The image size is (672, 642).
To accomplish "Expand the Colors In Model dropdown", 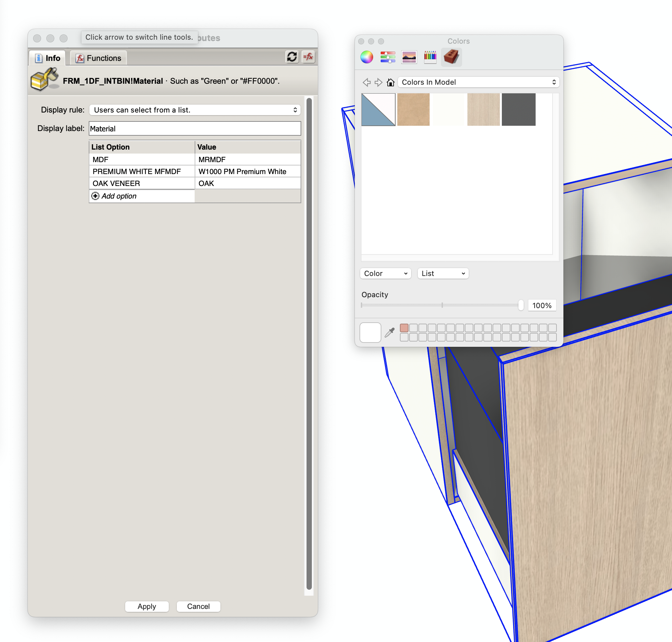I will [x=478, y=82].
